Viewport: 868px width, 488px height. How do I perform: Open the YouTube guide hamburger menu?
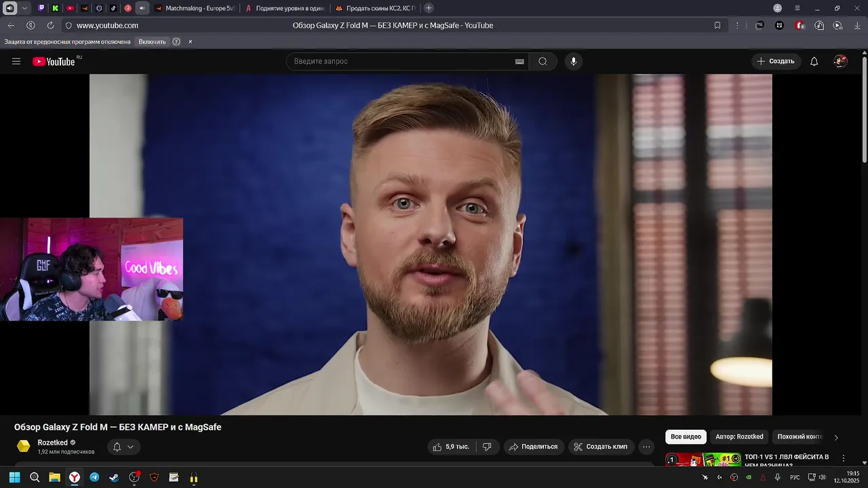16,61
